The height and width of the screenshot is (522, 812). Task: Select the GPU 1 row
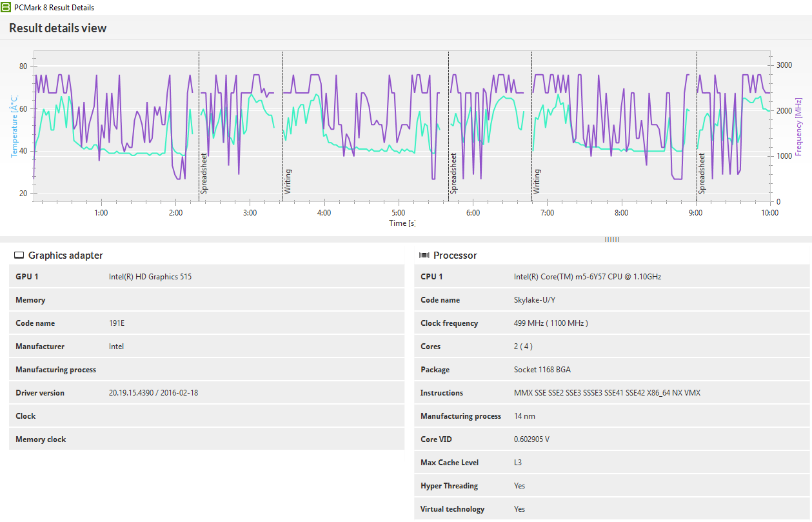pos(206,277)
